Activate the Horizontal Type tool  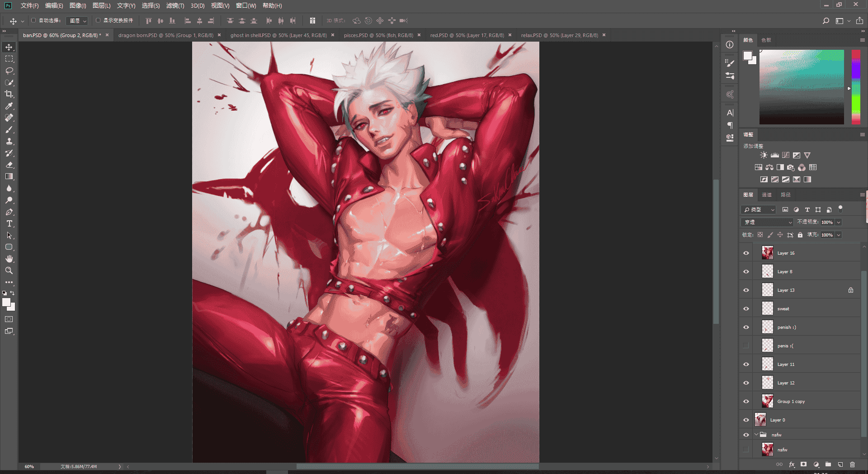(9, 223)
